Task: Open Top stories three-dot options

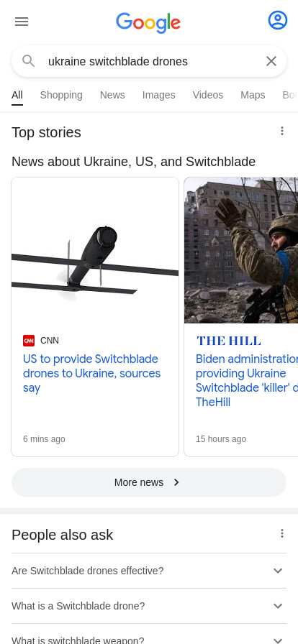Action: tap(282, 131)
